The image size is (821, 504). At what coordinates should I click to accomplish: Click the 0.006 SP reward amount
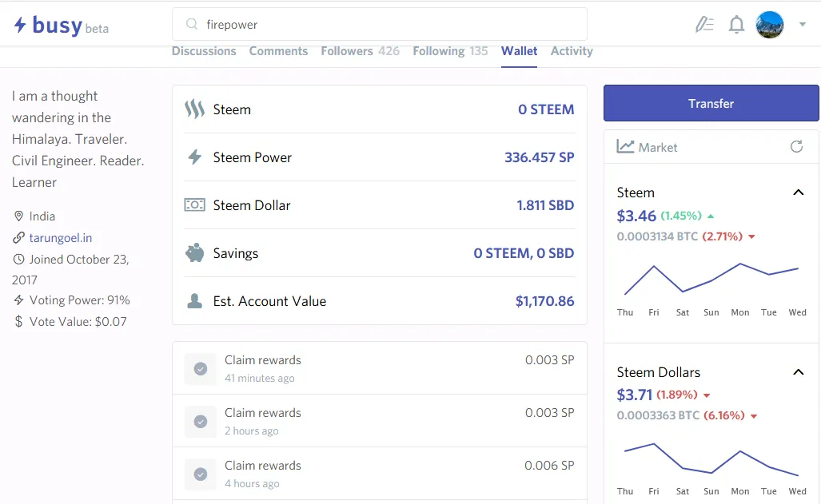pos(549,466)
